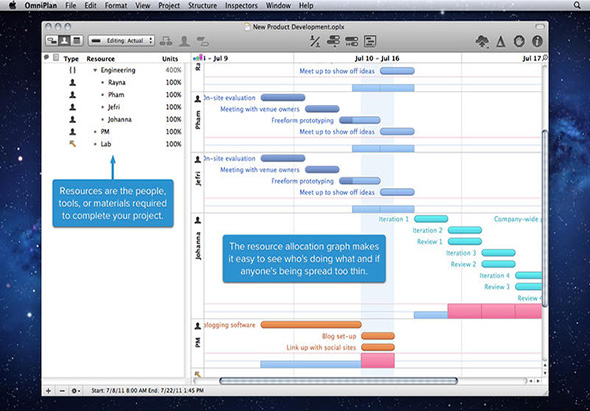Open the Inspectors menu
The height and width of the screenshot is (411, 590).
pyautogui.click(x=241, y=6)
